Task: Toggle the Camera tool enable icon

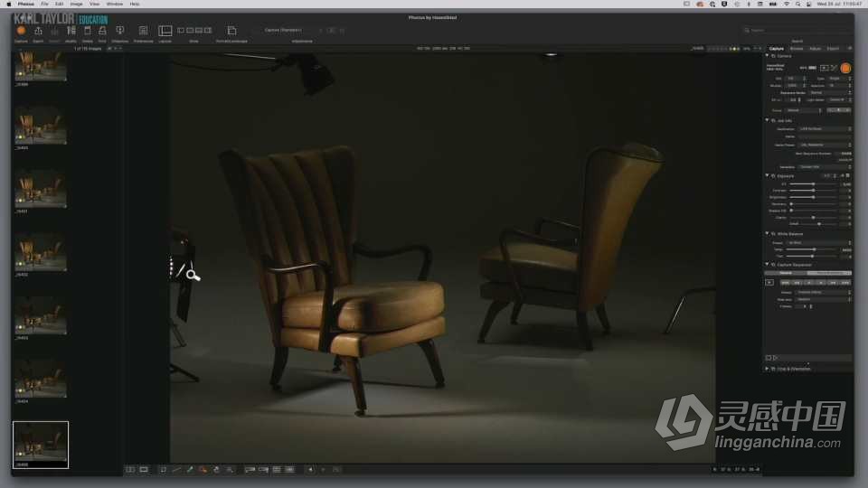Action: coord(773,56)
